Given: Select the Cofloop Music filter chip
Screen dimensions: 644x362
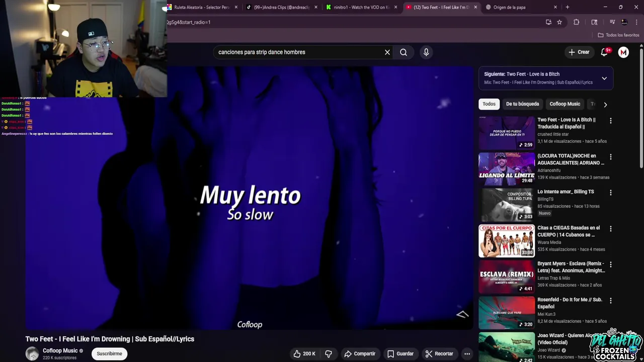Looking at the screenshot, I should pyautogui.click(x=565, y=104).
